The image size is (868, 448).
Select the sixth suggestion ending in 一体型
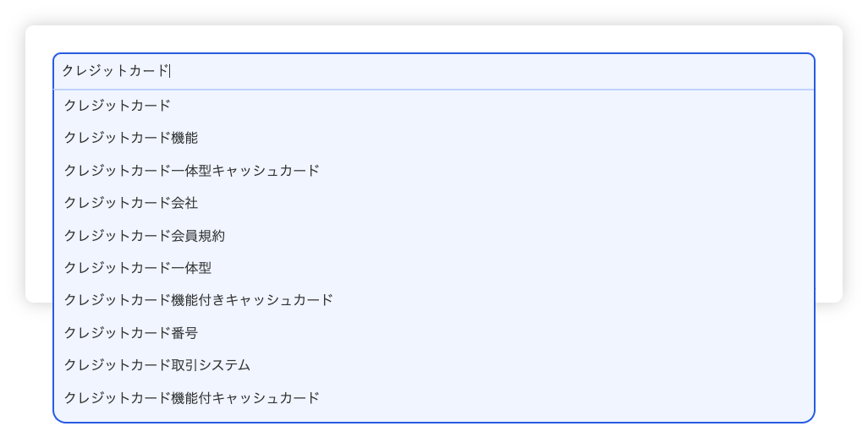[x=138, y=268]
